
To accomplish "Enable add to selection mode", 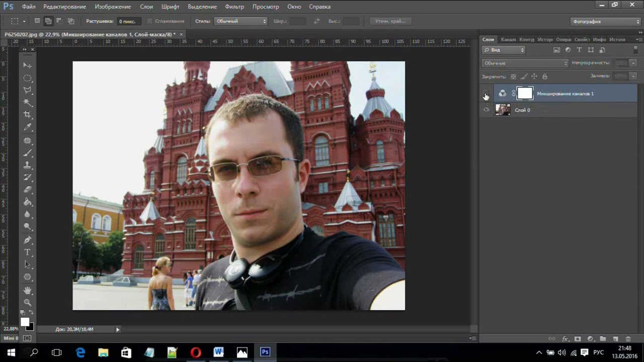I will pos(48,21).
